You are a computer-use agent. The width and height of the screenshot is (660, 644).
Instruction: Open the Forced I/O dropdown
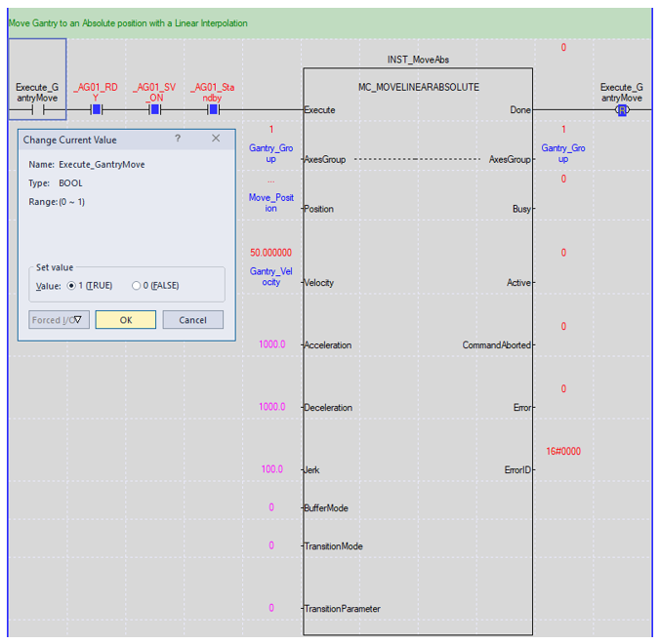(59, 320)
